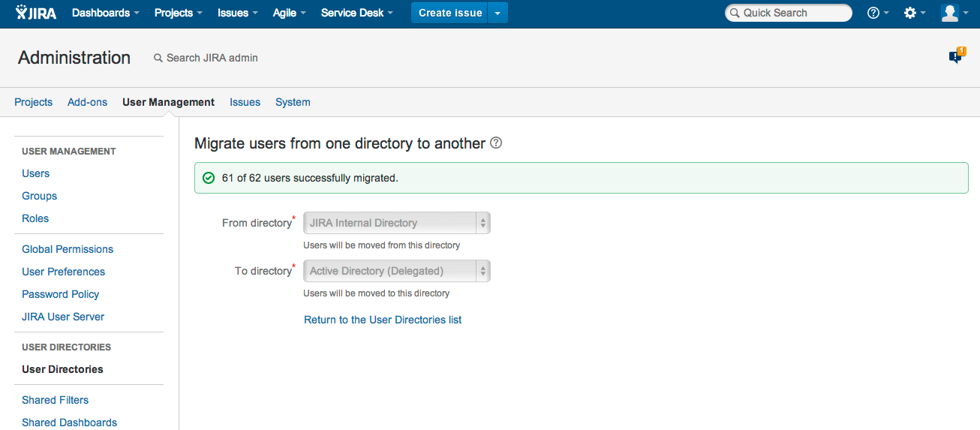This screenshot has height=430, width=980.
Task: Open the user profile avatar menu
Action: pyautogui.click(x=953, y=13)
